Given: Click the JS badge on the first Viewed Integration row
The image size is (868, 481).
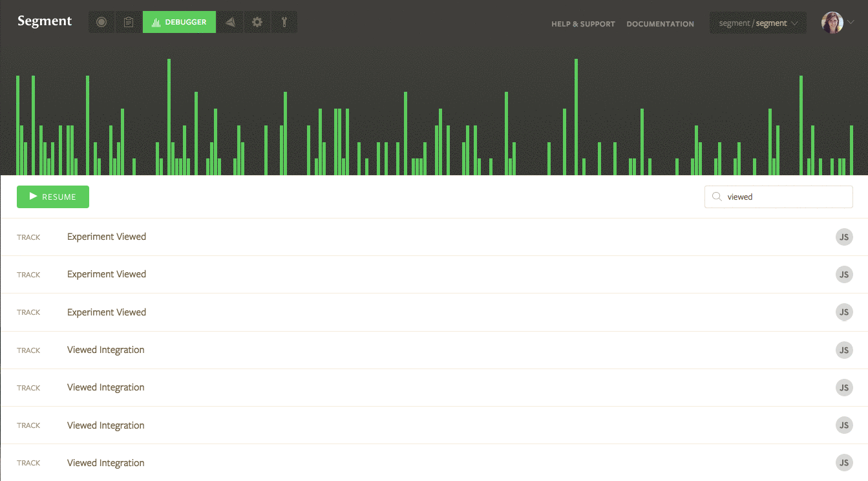Looking at the screenshot, I should point(843,350).
